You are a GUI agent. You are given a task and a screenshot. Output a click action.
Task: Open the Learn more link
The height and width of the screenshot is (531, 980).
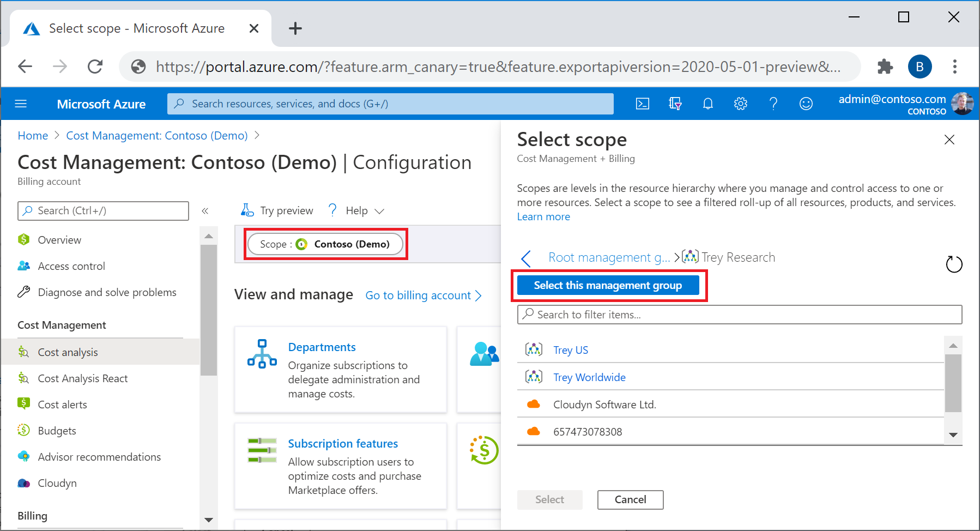[543, 217]
